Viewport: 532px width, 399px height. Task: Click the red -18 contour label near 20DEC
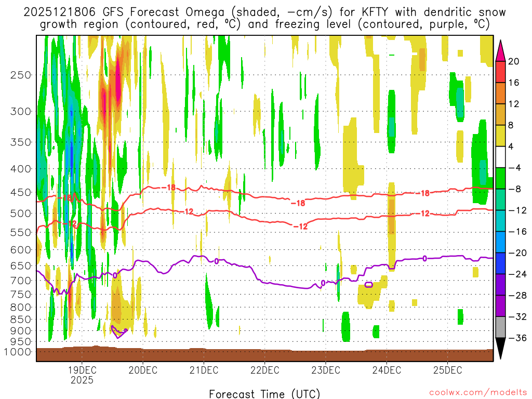click(x=168, y=187)
